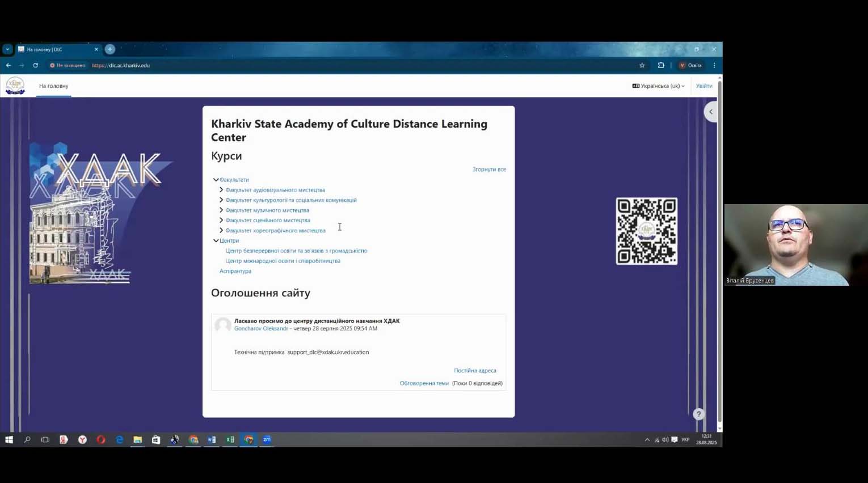Screen dimensions: 868x483
Task: Open Zoom from the taskbar
Action: click(267, 439)
